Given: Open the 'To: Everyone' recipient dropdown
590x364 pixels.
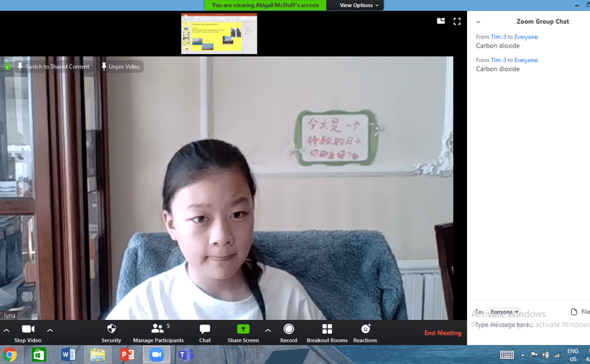Looking at the screenshot, I should click(x=504, y=312).
